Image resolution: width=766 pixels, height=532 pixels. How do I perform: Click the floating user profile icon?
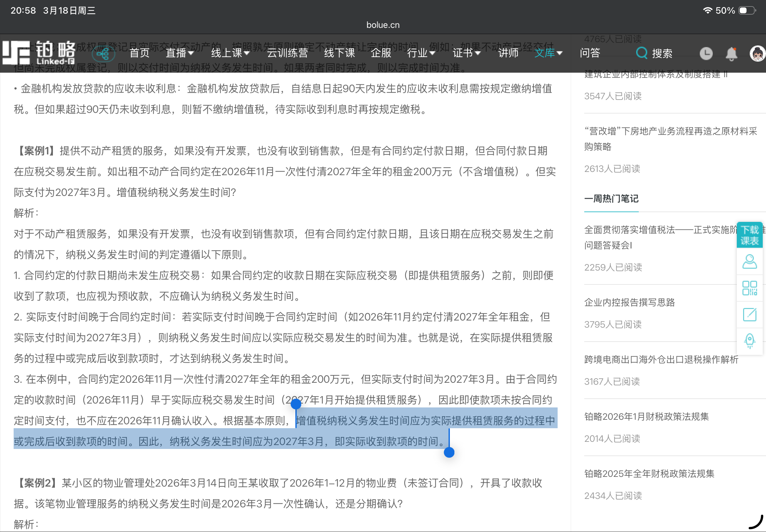(749, 262)
